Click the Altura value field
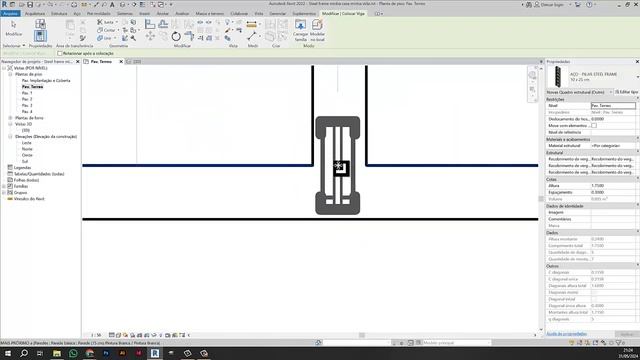This screenshot has height=360, width=640. pyautogui.click(x=613, y=186)
